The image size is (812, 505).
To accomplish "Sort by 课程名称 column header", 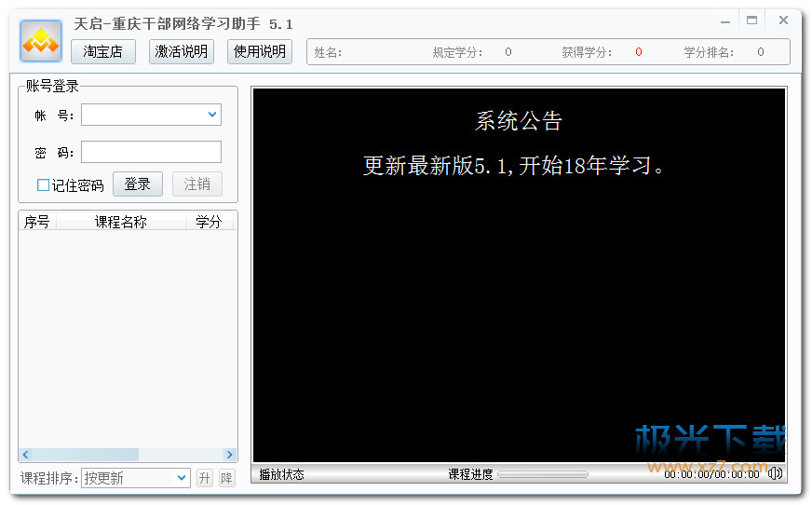I will tap(121, 222).
